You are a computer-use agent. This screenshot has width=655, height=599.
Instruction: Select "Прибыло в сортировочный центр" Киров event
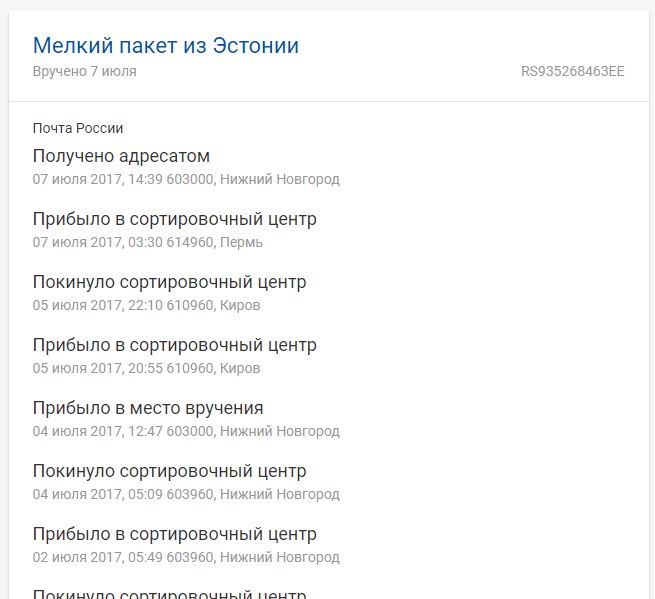[x=175, y=345]
